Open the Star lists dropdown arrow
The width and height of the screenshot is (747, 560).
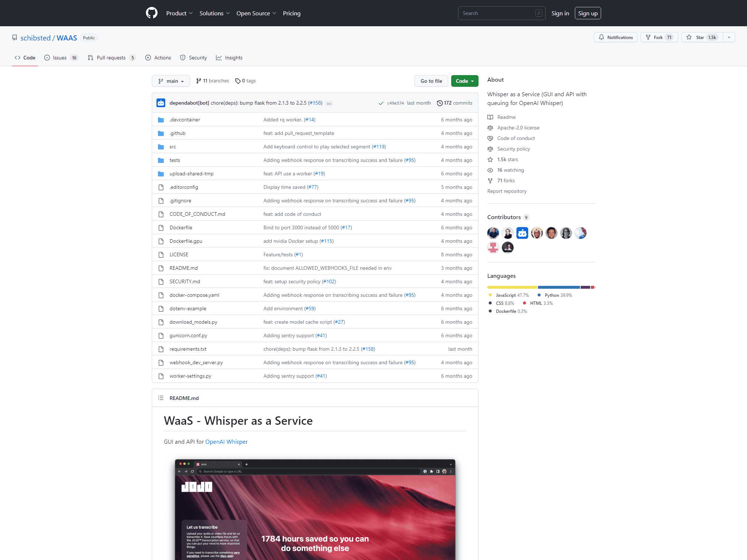click(x=729, y=37)
